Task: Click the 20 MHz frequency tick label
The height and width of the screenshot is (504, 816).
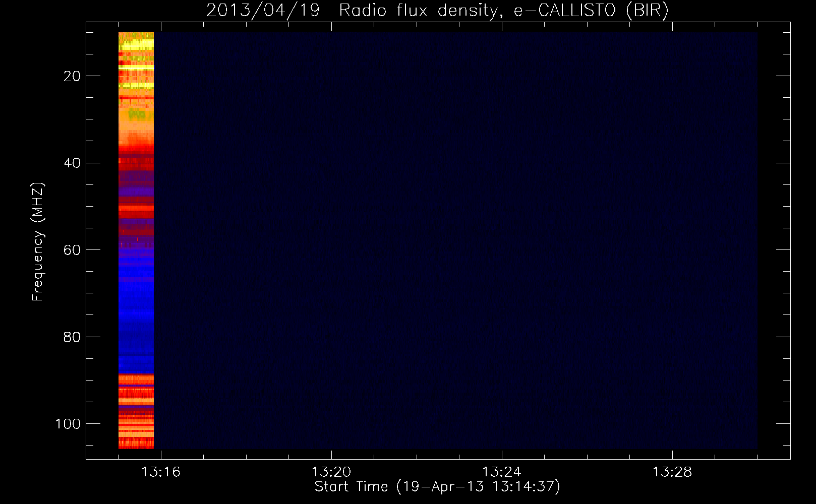Action: 72,76
